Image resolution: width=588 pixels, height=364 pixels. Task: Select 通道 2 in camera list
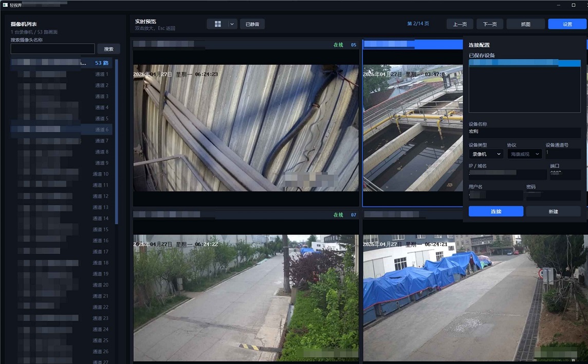(62, 85)
